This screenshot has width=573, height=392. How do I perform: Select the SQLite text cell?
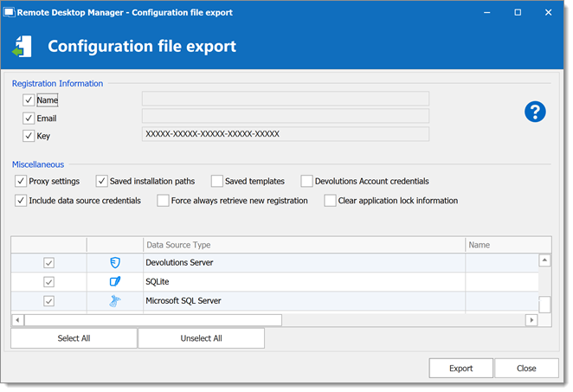[x=304, y=282]
